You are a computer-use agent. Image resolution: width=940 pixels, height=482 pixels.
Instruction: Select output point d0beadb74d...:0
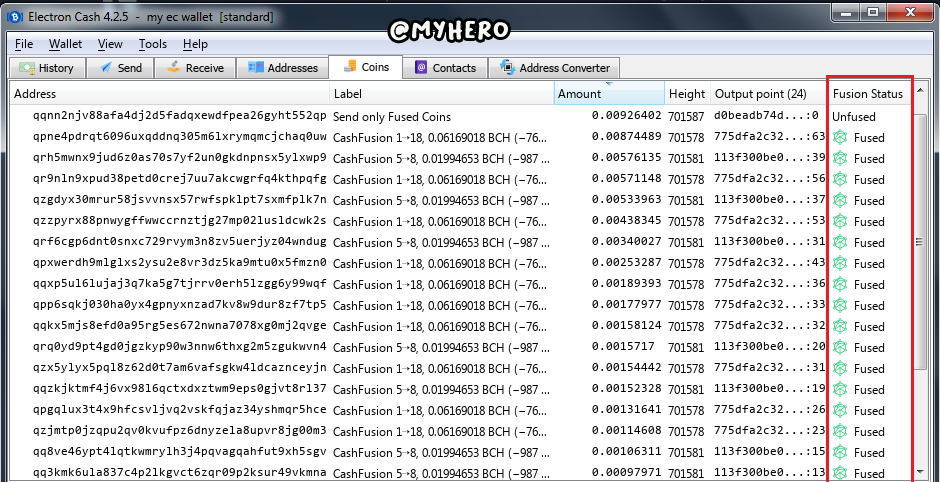pyautogui.click(x=766, y=117)
